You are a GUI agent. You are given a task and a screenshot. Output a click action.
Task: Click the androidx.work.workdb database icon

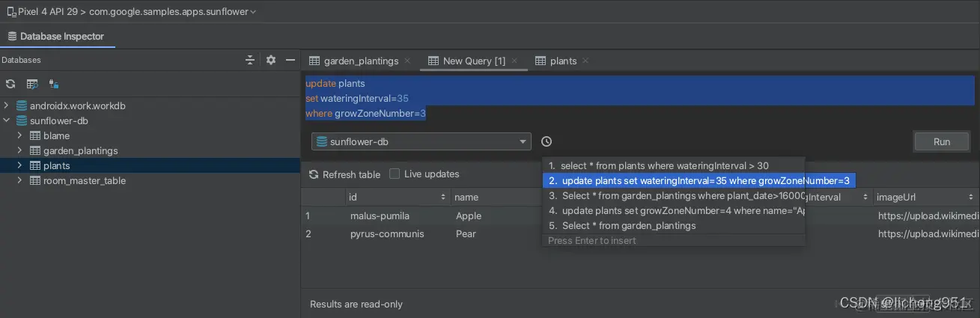22,106
